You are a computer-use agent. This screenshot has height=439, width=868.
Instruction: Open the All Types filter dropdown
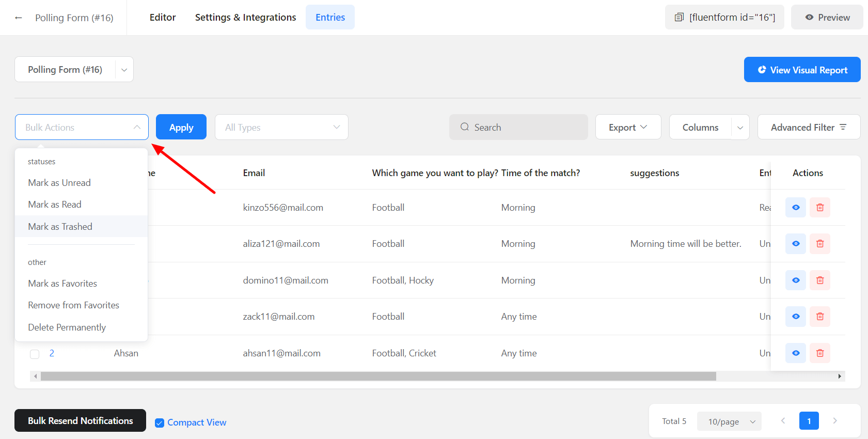coord(281,127)
